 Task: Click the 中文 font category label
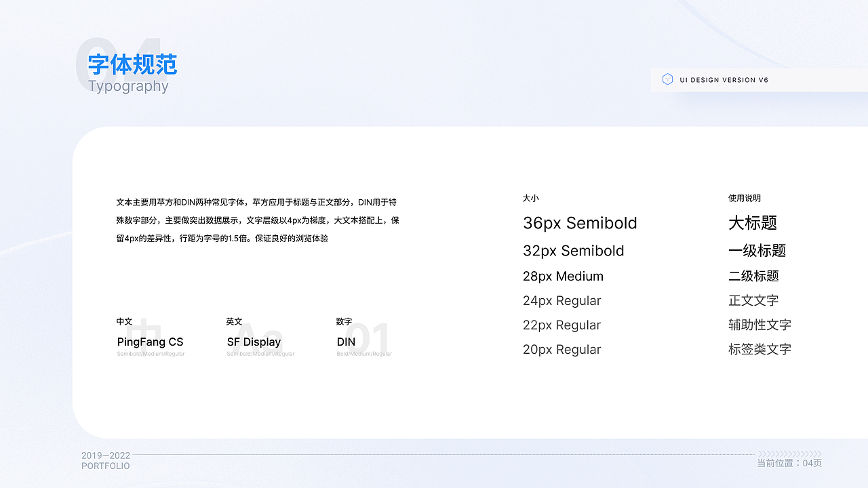pyautogui.click(x=125, y=321)
